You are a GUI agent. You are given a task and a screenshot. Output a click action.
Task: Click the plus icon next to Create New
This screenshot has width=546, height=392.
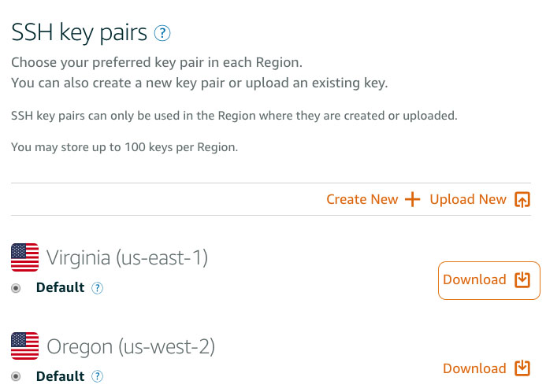click(x=413, y=199)
